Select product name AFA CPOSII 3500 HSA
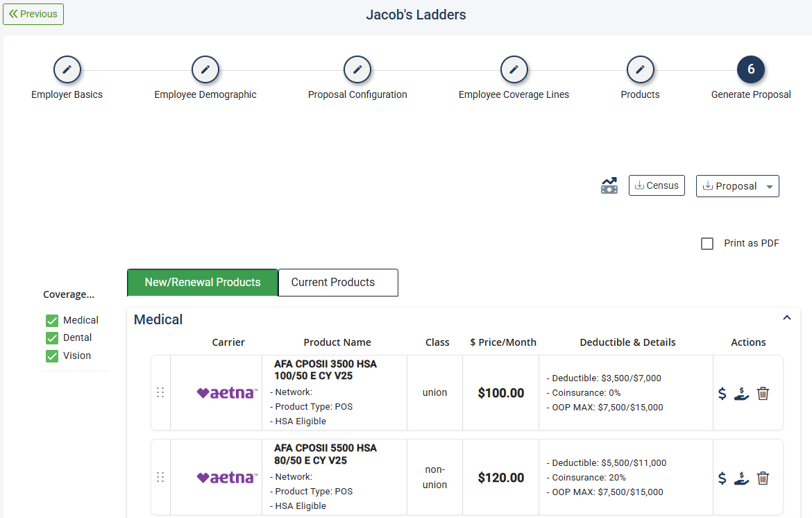This screenshot has height=518, width=812. [325, 370]
